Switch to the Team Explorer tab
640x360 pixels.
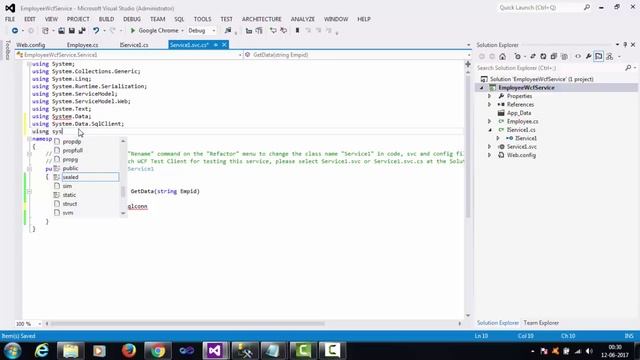click(x=541, y=323)
